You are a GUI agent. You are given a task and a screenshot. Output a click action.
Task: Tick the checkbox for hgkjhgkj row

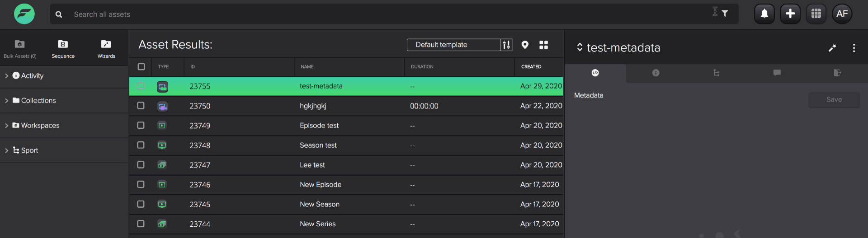click(141, 106)
